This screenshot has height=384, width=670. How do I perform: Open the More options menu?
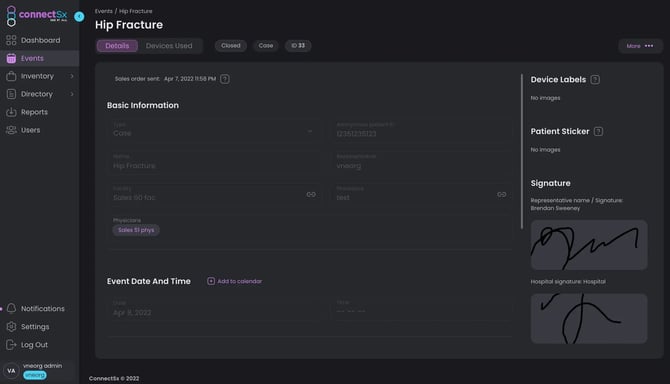pyautogui.click(x=640, y=46)
